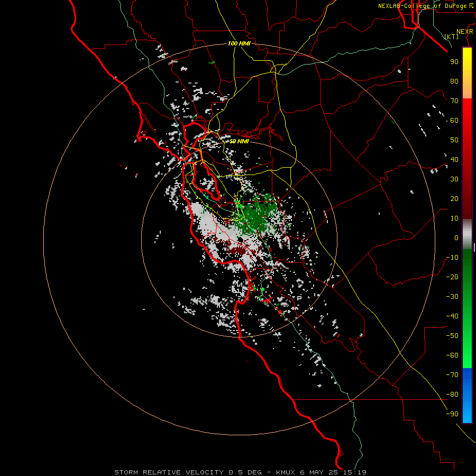Select the 60 label on the velocity scale
The image size is (476, 476).
[x=454, y=120]
